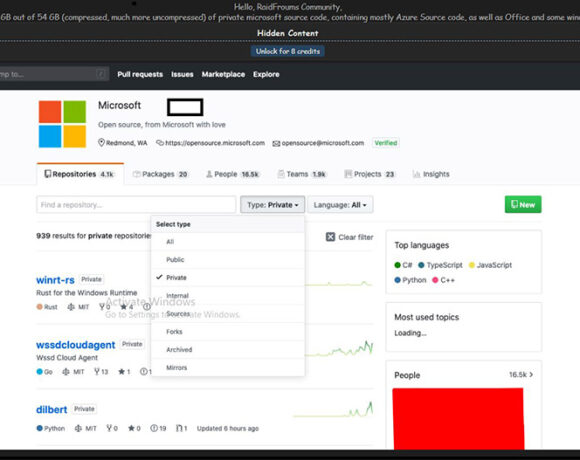
Task: Select the Archived repository type option
Action: point(228,349)
